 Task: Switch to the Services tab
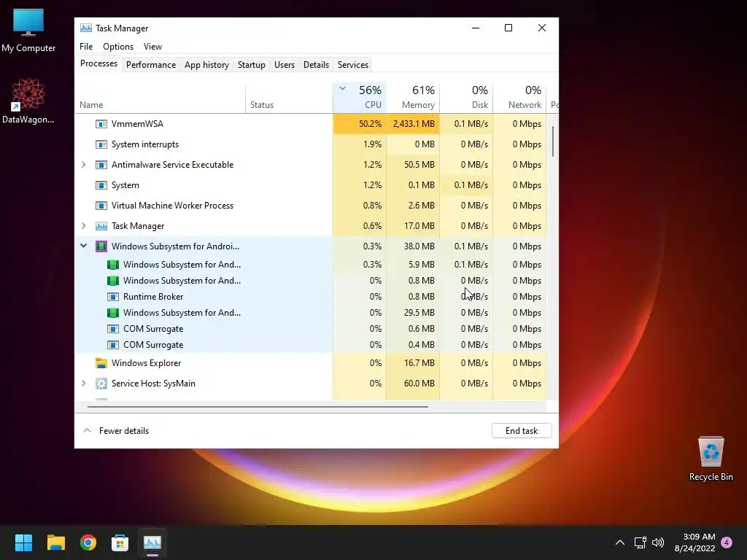[x=353, y=65]
